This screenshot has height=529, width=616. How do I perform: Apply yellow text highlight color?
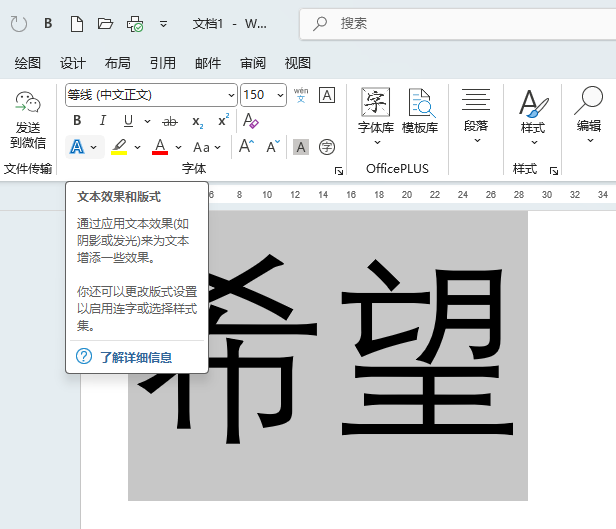tap(119, 147)
